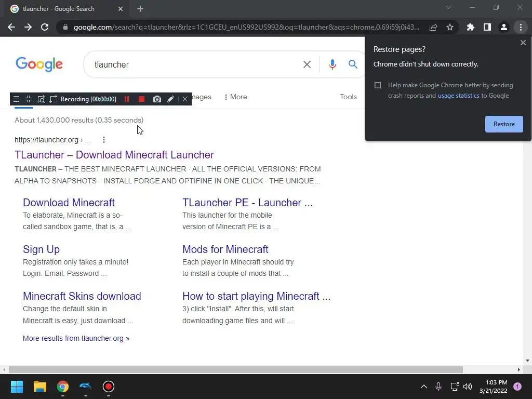
Task: Open the Tools search options
Action: click(348, 97)
